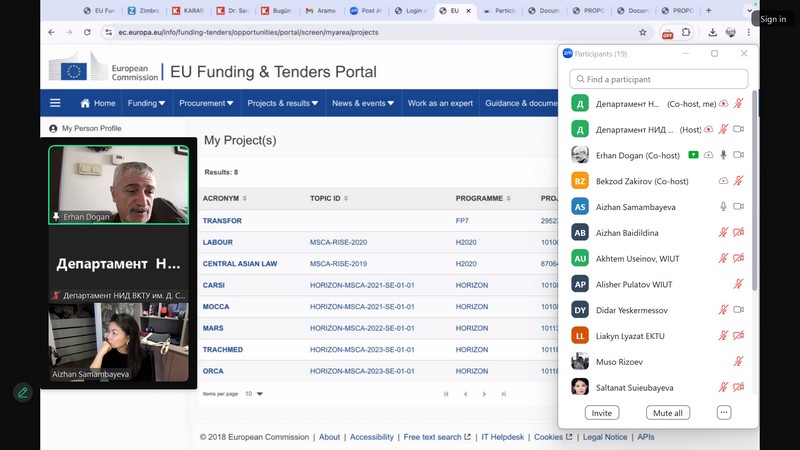This screenshot has width=800, height=450.
Task: Click the Find a participant search field
Action: [x=659, y=79]
